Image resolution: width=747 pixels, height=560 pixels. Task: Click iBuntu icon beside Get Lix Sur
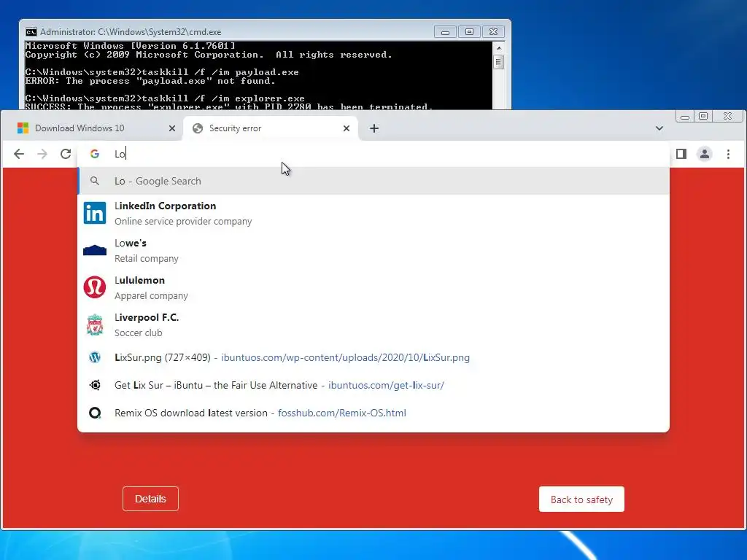coord(95,385)
